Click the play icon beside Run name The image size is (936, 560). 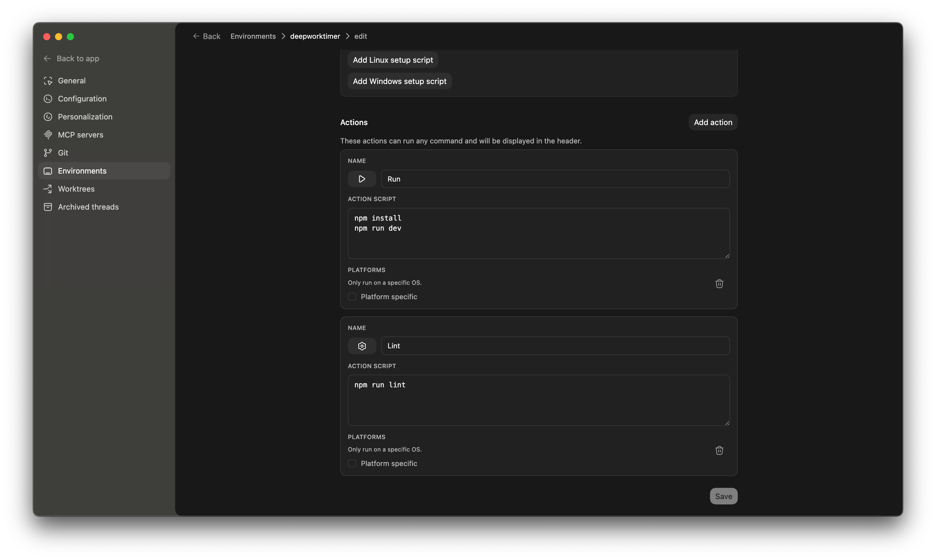[x=361, y=179]
